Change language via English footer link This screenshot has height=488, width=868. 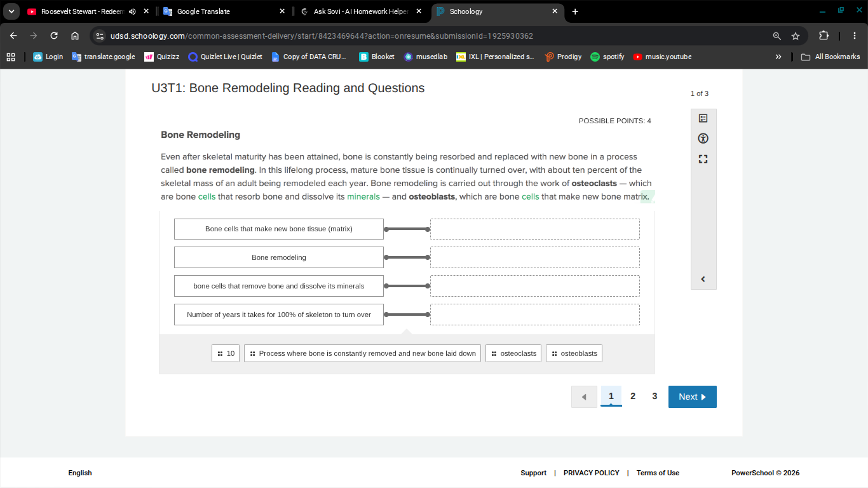[80, 473]
